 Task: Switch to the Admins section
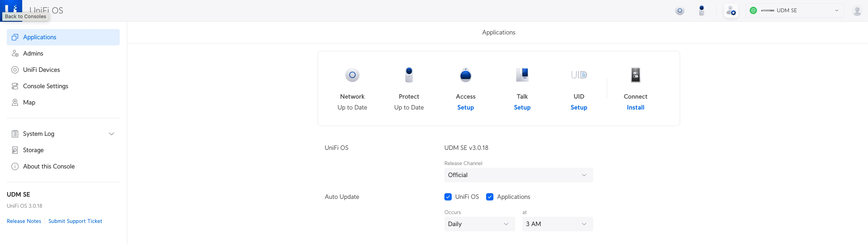point(33,53)
